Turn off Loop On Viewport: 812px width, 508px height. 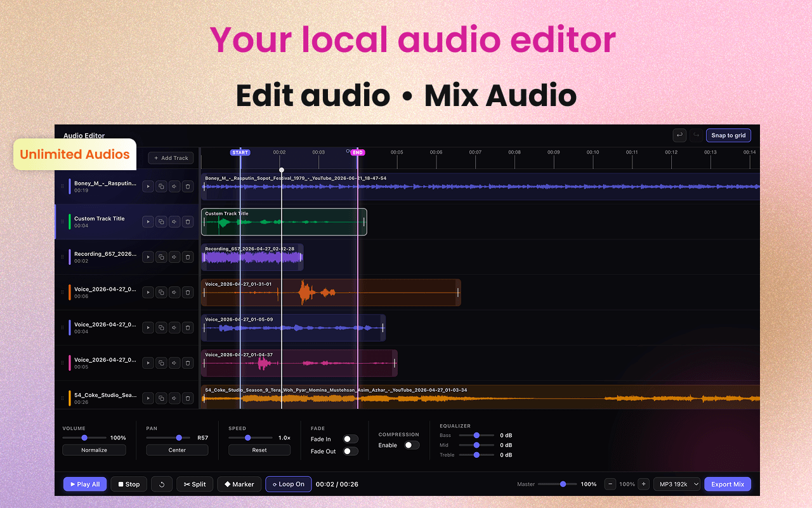coord(289,484)
